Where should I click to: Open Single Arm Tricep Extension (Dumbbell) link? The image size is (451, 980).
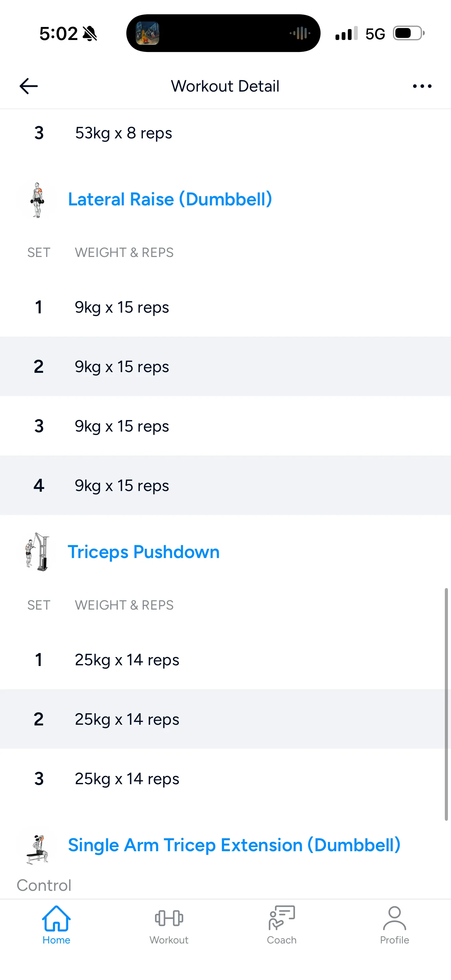click(x=234, y=845)
